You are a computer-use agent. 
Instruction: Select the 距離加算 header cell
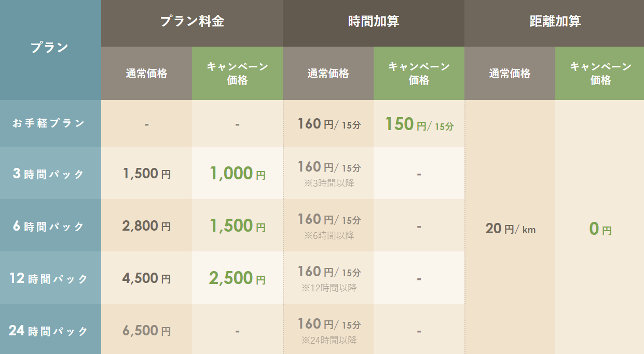555,22
